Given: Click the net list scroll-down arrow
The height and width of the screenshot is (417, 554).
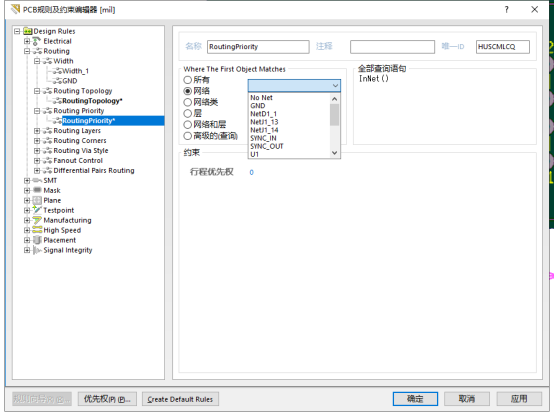Looking at the screenshot, I should tap(335, 153).
